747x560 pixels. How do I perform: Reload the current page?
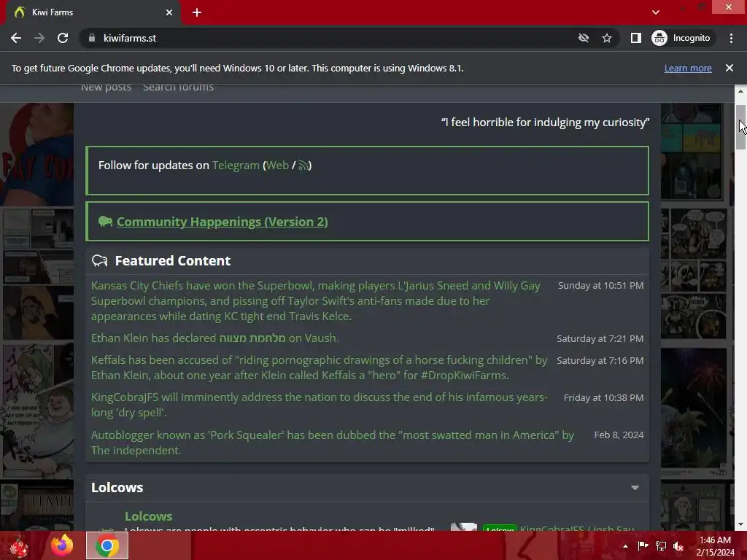pos(63,38)
